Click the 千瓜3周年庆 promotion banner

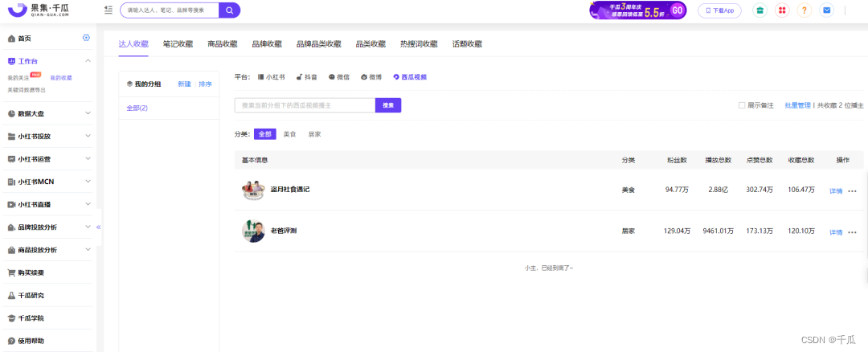[x=637, y=10]
